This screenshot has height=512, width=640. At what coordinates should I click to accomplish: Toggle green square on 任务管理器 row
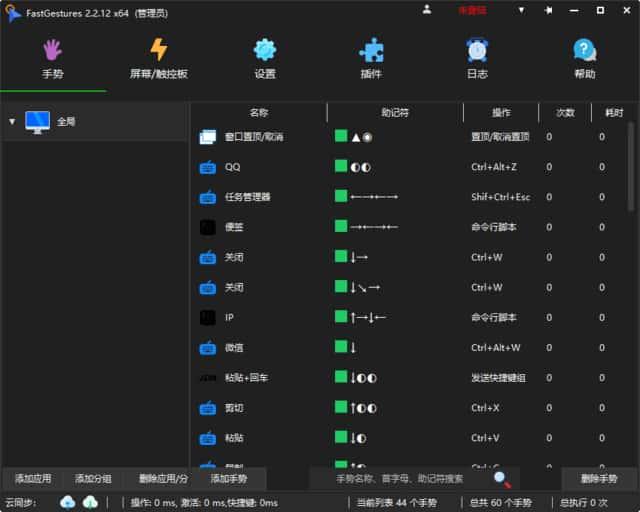tap(341, 196)
